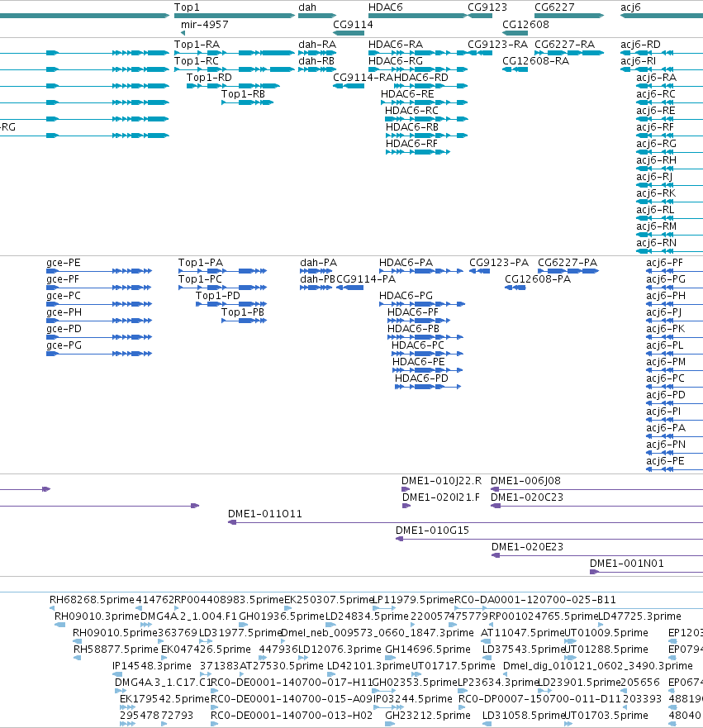Image resolution: width=703 pixels, height=728 pixels.
Task: Click the UT01703.5prime EST label
Action: click(x=606, y=716)
